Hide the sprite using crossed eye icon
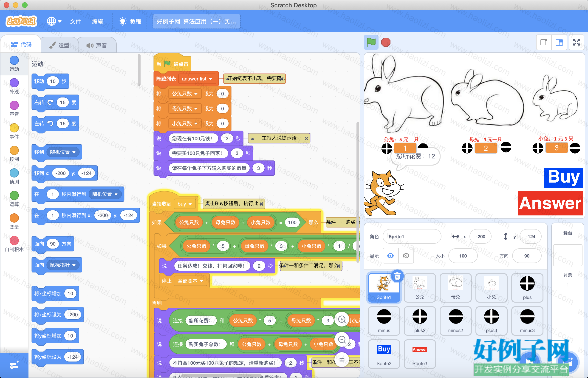The width and height of the screenshot is (588, 378). (406, 256)
